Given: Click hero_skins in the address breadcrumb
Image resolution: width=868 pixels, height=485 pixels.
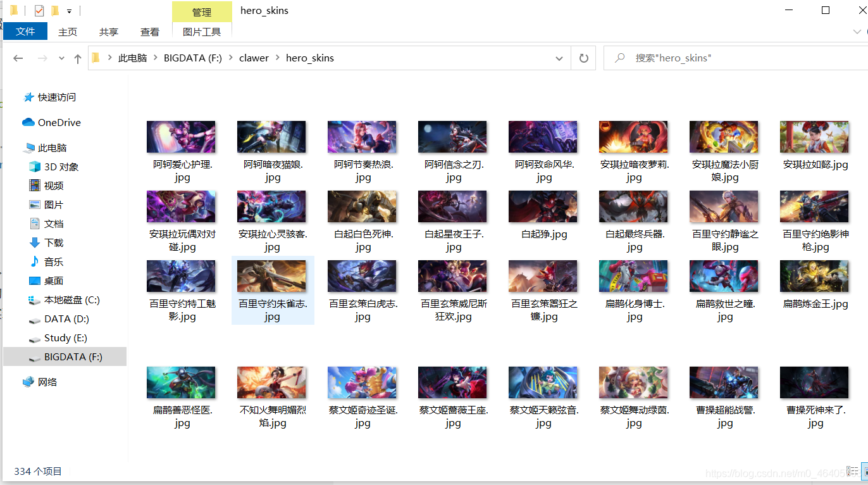Looking at the screenshot, I should (x=310, y=58).
